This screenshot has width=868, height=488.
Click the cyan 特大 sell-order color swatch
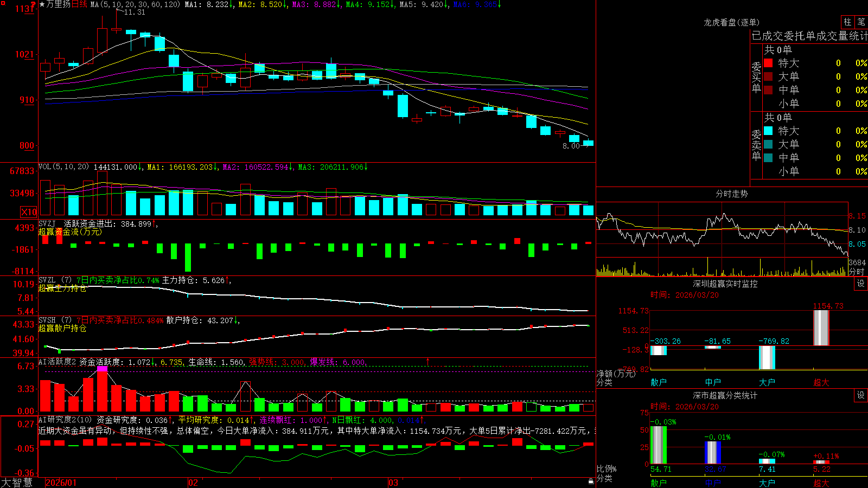(768, 131)
